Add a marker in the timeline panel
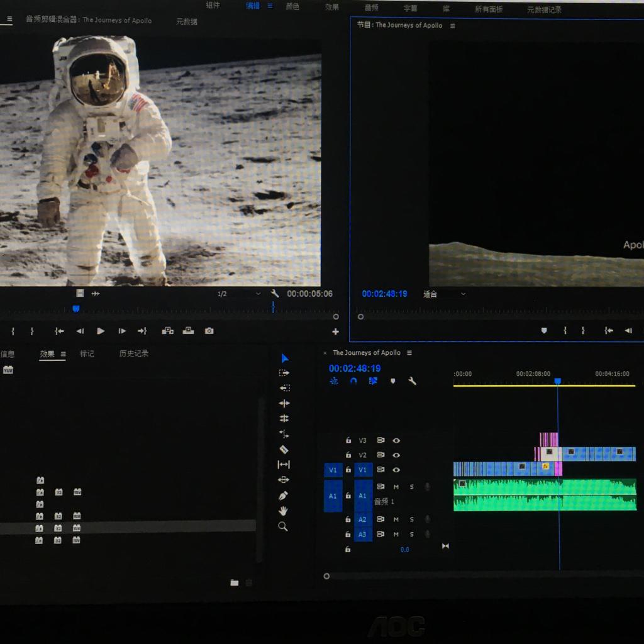This screenshot has height=644, width=644. coord(392,381)
